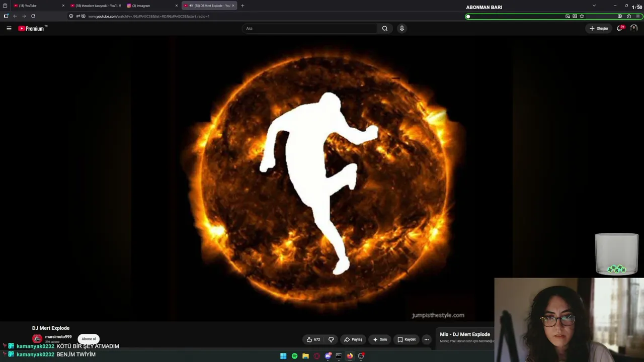644x362 pixels.
Task: Open the account avatar menu
Action: tap(634, 29)
